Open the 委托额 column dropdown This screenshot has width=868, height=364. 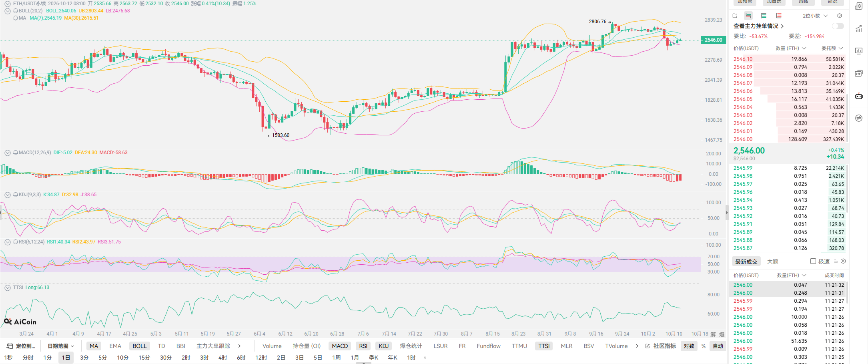832,48
